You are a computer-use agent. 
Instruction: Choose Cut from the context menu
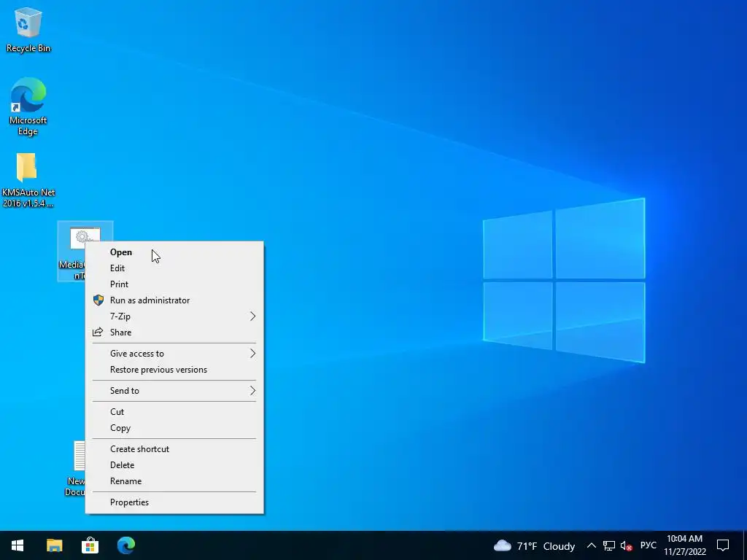pos(174,412)
